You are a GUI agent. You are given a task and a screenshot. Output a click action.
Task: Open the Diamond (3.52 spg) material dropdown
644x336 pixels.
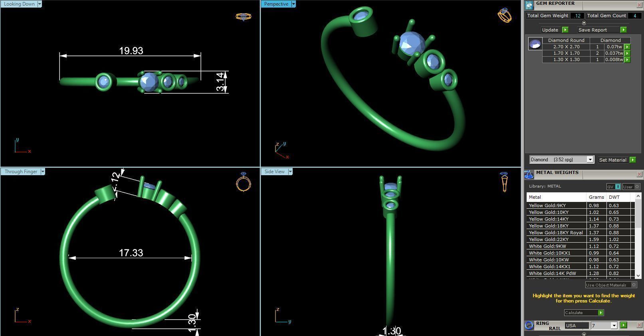coord(590,160)
